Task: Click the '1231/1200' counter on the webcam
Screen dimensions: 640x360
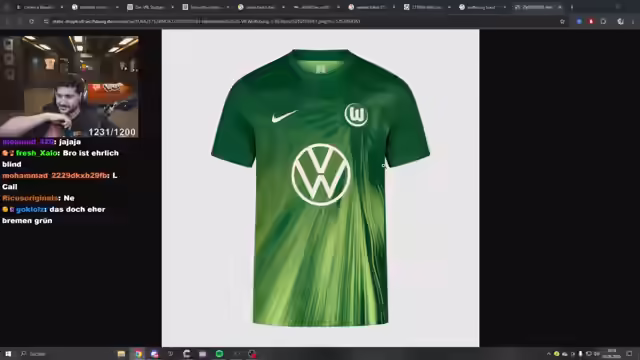Action: (112, 132)
